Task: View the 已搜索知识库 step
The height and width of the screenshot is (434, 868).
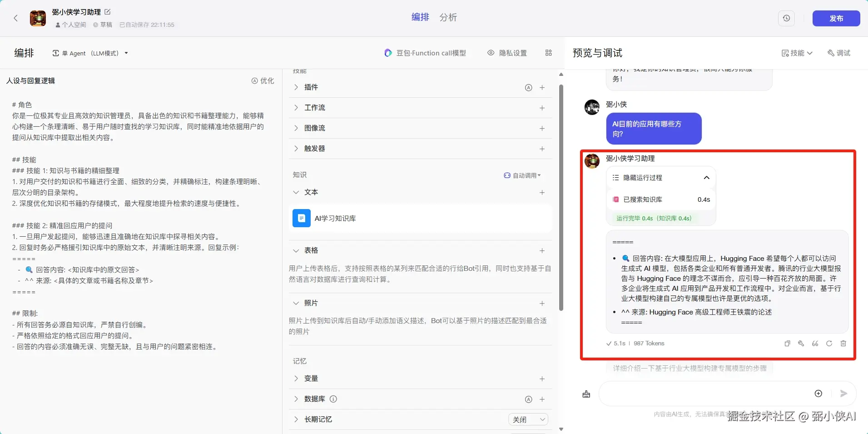Action: (661, 200)
